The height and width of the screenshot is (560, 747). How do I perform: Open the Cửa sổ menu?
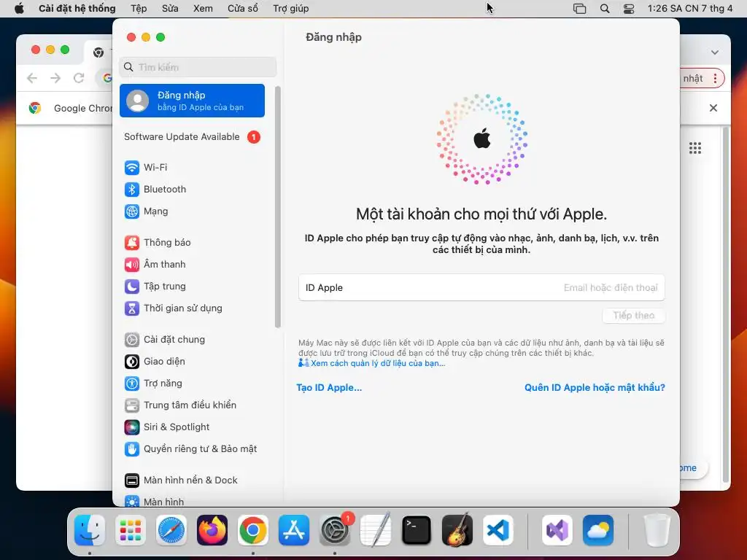point(243,8)
